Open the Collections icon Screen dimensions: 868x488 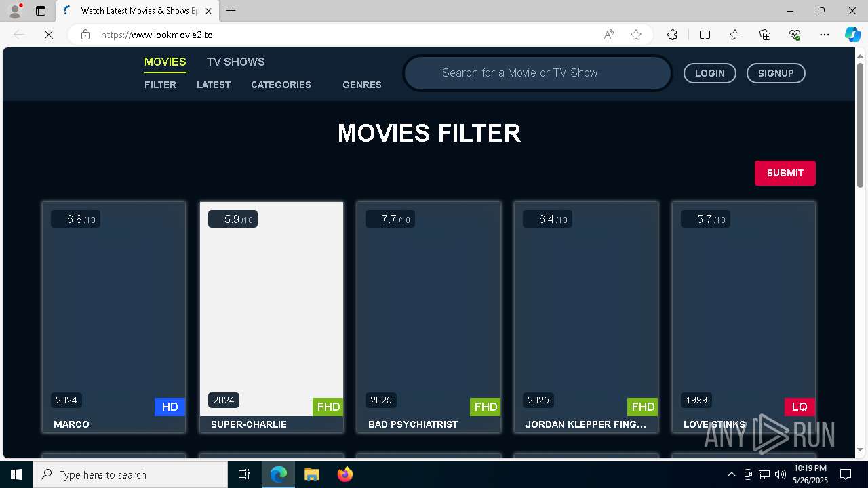[765, 35]
